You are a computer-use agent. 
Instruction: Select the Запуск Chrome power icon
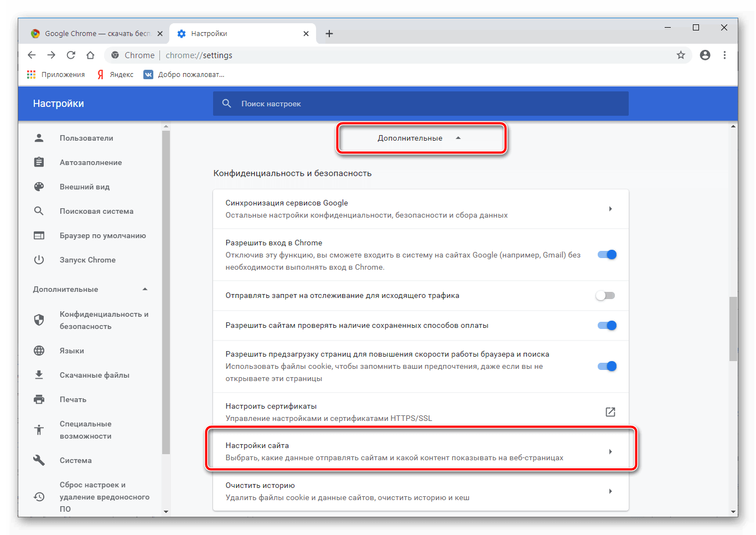(x=39, y=260)
